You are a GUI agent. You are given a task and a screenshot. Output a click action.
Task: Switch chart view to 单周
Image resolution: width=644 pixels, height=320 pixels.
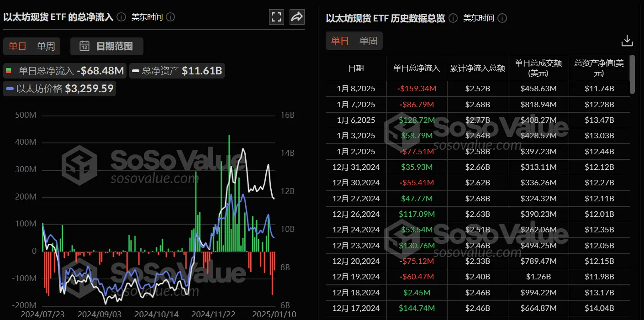click(46, 46)
